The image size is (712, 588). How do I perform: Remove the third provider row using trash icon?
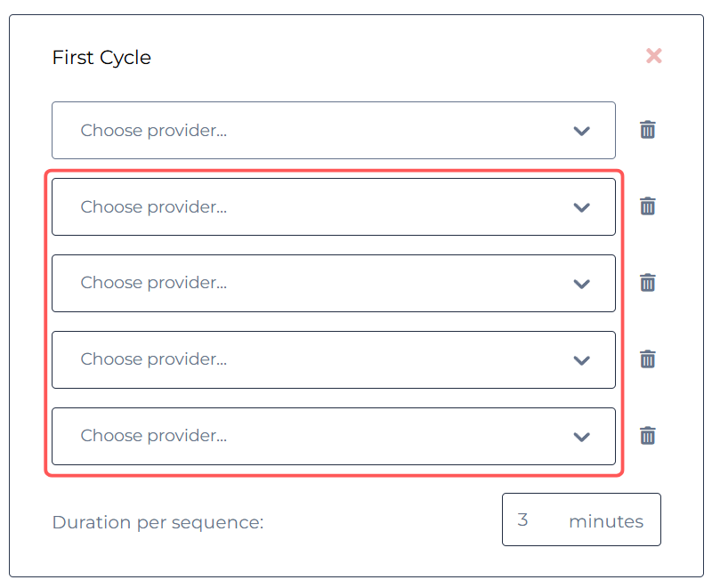(x=648, y=283)
